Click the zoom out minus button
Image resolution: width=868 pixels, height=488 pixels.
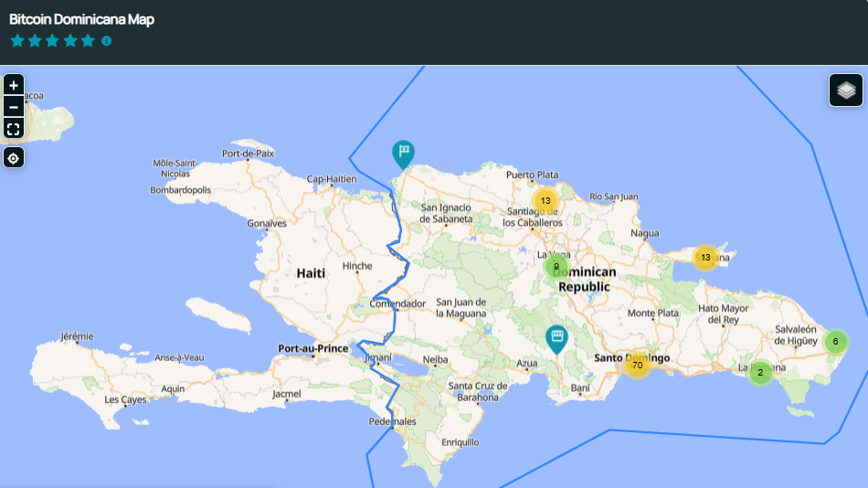tap(14, 106)
